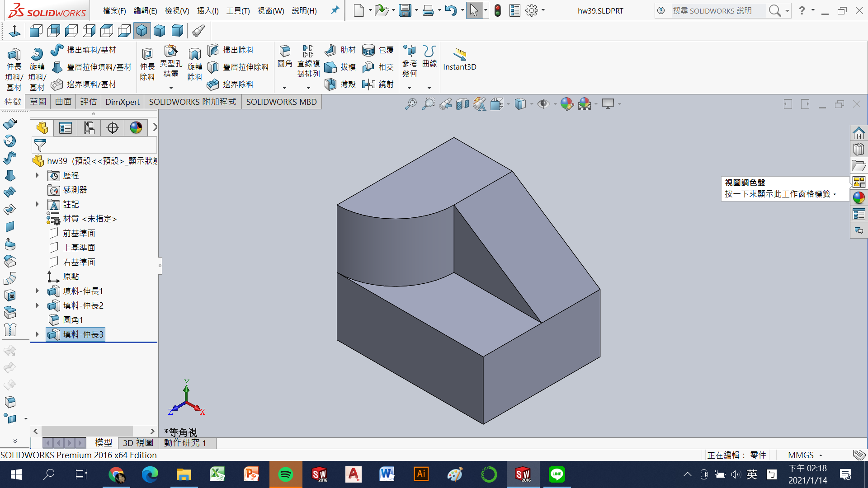Screen dimensions: 868x488
Task: Select the Shell (薄殼) feature icon
Action: tap(331, 84)
